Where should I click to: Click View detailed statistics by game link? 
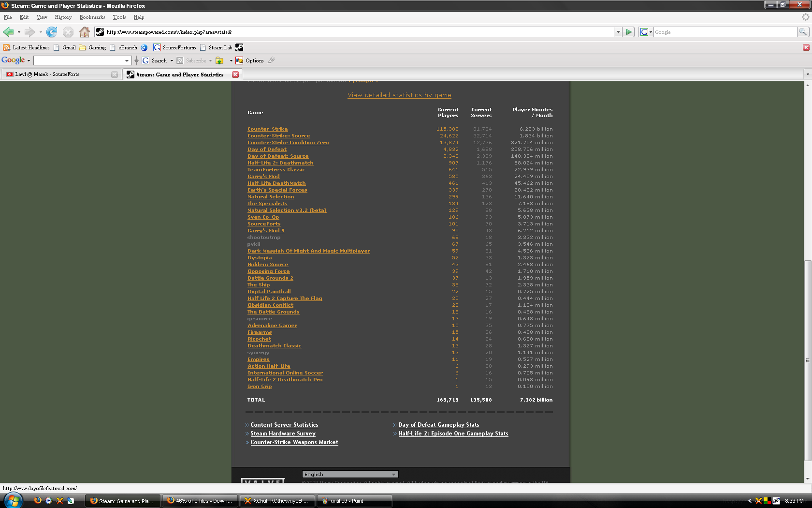click(x=399, y=95)
